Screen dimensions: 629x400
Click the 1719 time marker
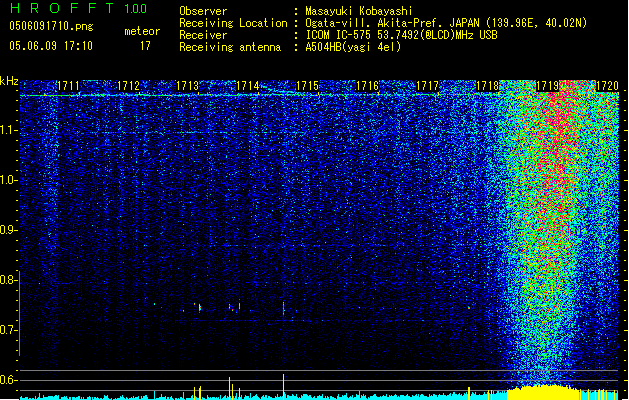click(548, 86)
